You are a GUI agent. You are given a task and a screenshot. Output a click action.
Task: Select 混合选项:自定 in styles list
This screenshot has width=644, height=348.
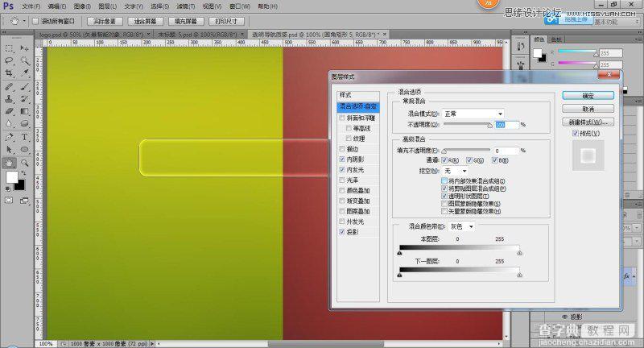[357, 106]
